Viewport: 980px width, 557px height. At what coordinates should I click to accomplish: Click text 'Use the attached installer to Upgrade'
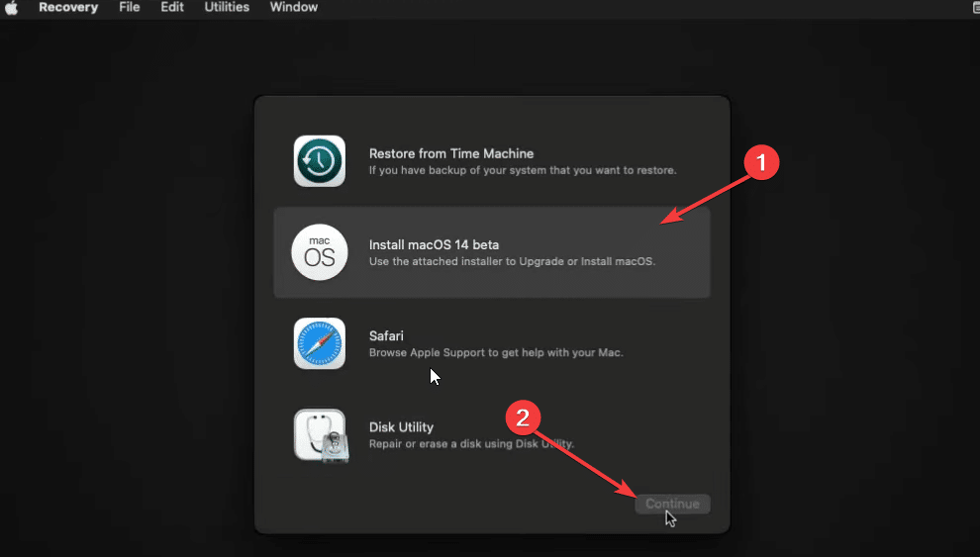(x=466, y=261)
